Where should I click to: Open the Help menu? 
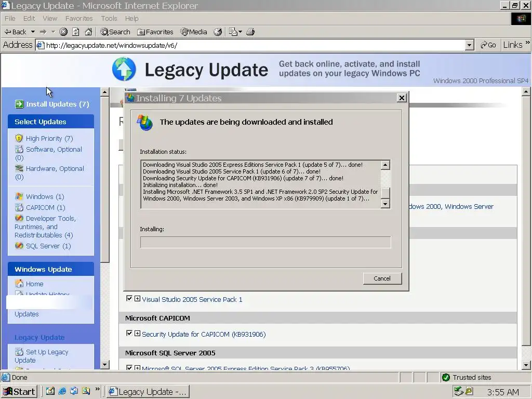[x=131, y=18]
